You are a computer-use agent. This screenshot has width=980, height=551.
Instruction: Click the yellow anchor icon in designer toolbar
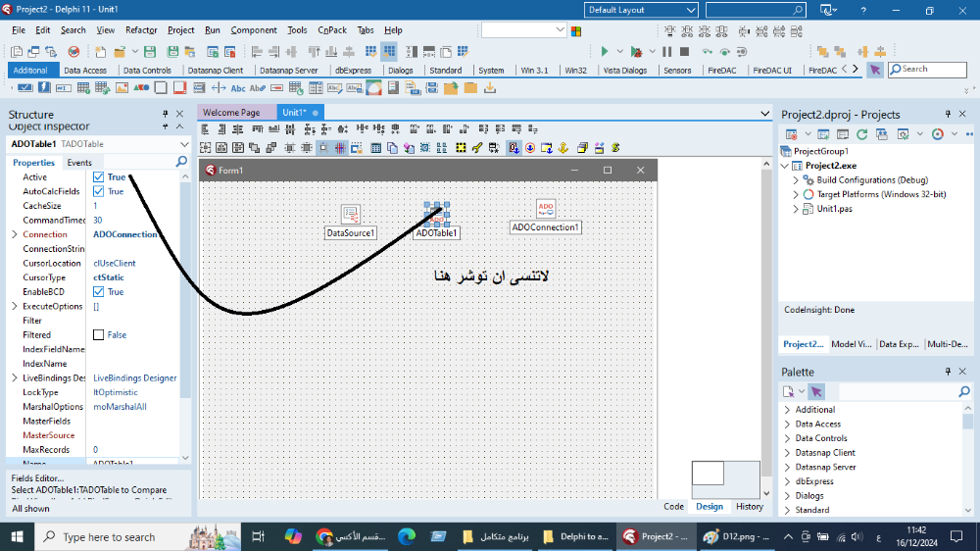(563, 148)
